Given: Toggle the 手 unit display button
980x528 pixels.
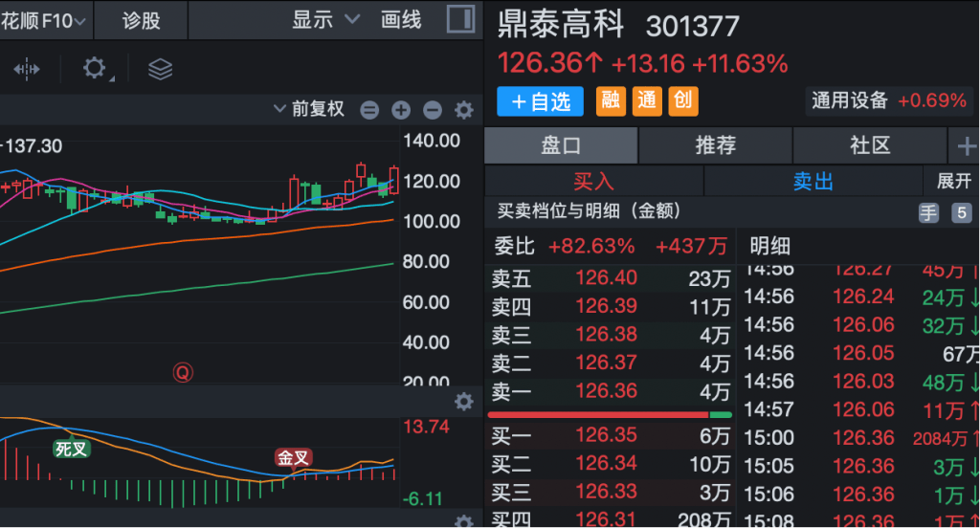Looking at the screenshot, I should [928, 213].
